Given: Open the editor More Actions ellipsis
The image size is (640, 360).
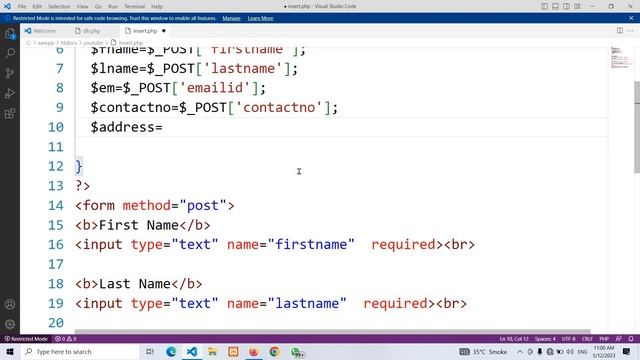Looking at the screenshot, I should pos(631,31).
